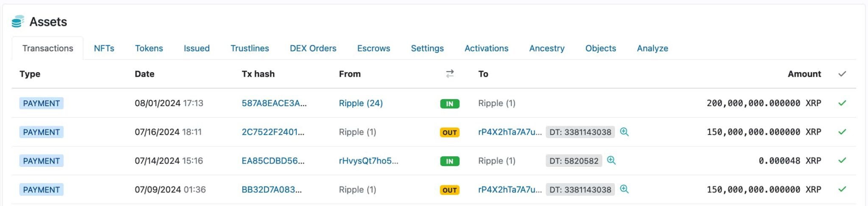Click the Assets coin stack icon

coord(18,22)
